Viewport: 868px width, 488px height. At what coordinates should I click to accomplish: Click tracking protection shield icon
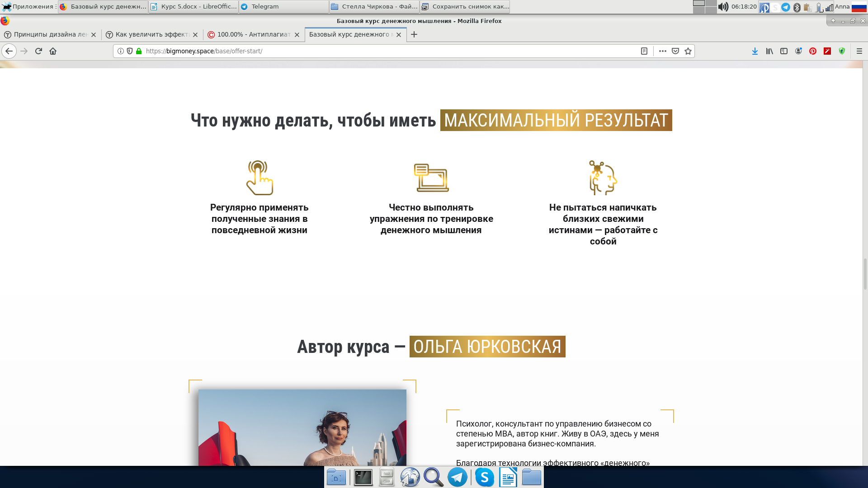pos(130,51)
